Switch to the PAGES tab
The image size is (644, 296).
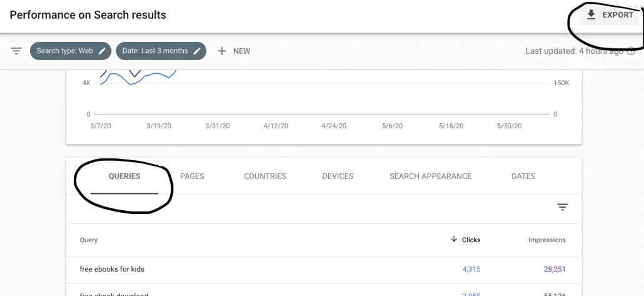192,176
